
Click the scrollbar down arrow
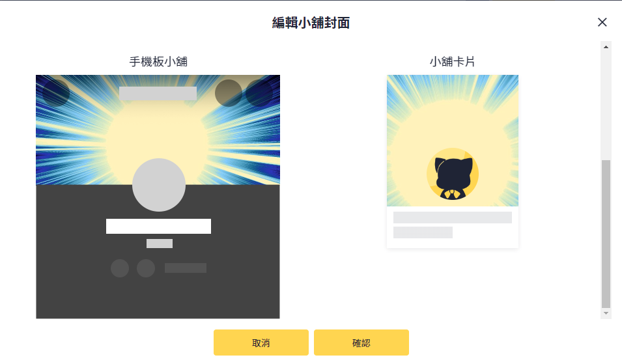tap(606, 313)
